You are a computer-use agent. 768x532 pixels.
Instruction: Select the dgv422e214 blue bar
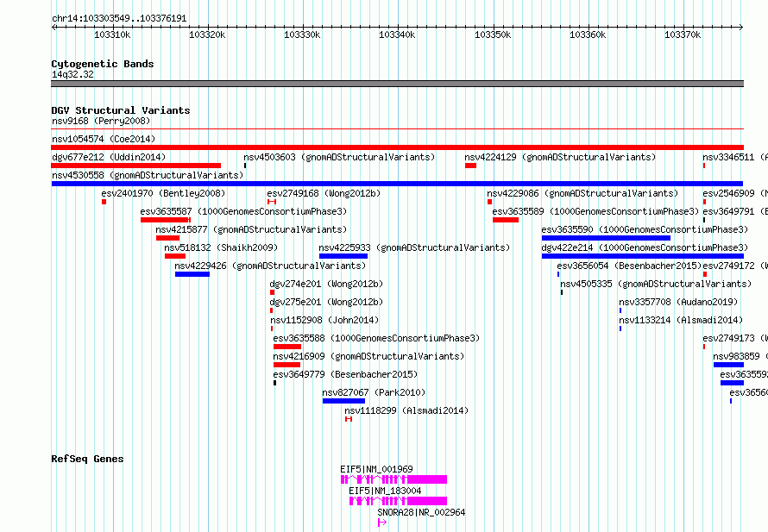click(643, 256)
